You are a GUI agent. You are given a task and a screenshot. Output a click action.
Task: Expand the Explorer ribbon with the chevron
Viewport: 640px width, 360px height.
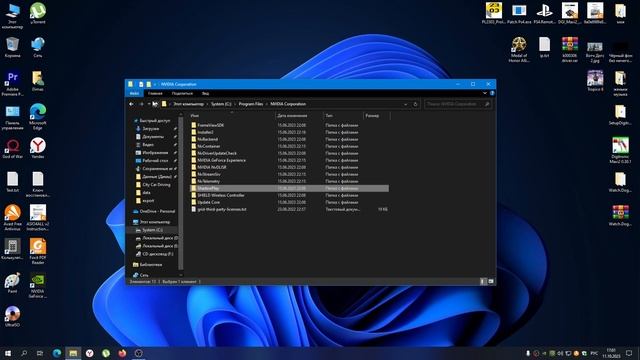[484, 93]
